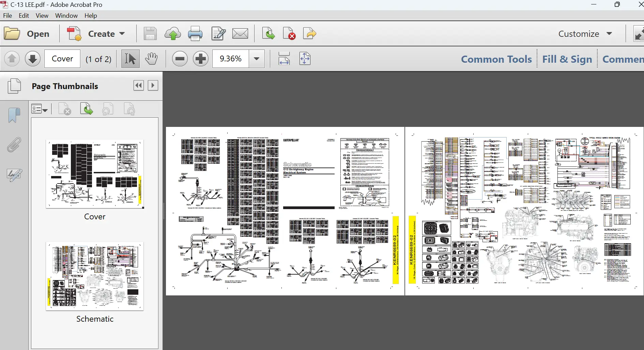
Task: Click the scrolling fit width icon
Action: click(x=284, y=59)
